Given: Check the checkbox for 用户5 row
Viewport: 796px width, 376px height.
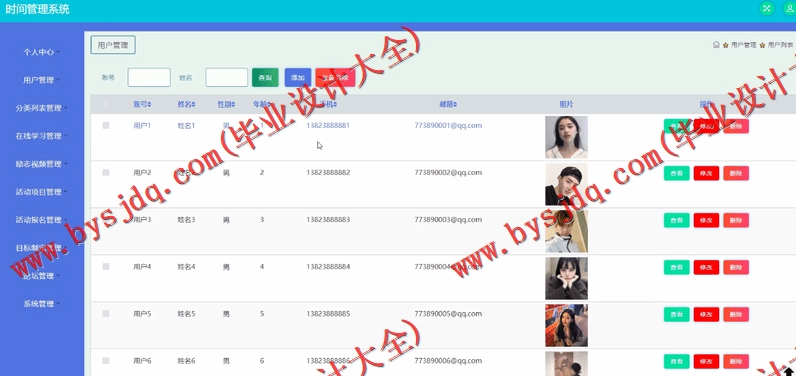Looking at the screenshot, I should 106,314.
